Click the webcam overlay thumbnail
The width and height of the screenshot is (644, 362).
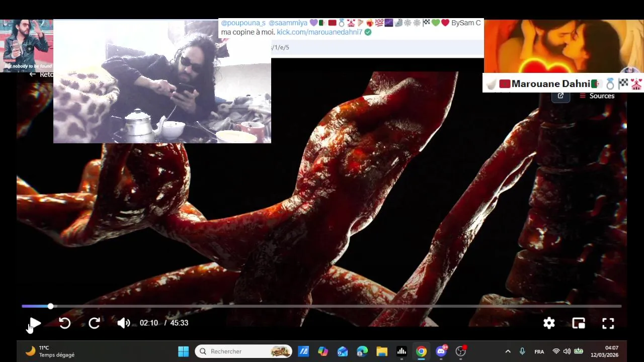(x=162, y=81)
